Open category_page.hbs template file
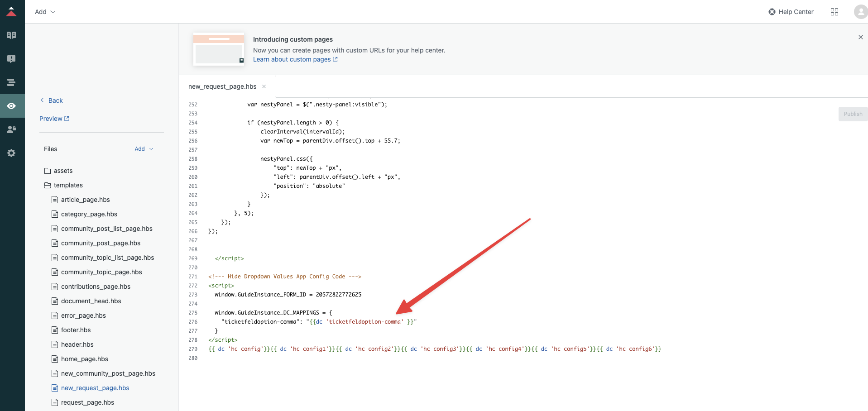The image size is (868, 411). pyautogui.click(x=84, y=214)
